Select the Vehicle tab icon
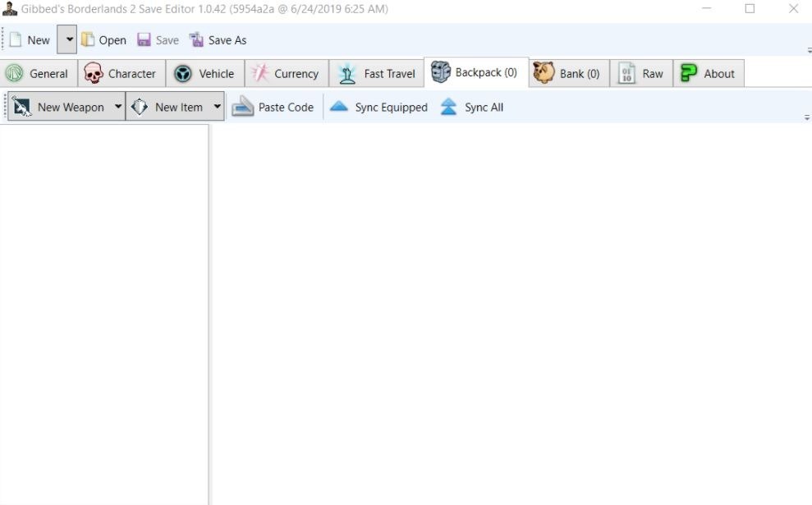Screen dimensions: 812x505 (x=183, y=73)
